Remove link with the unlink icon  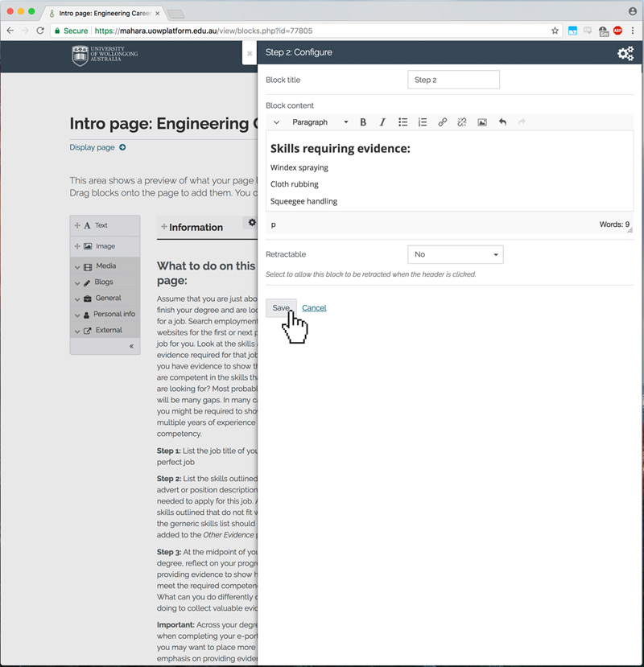[x=462, y=122]
